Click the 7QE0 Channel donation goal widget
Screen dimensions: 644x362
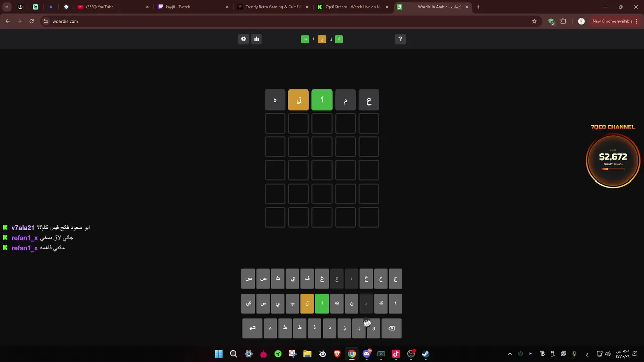click(613, 156)
